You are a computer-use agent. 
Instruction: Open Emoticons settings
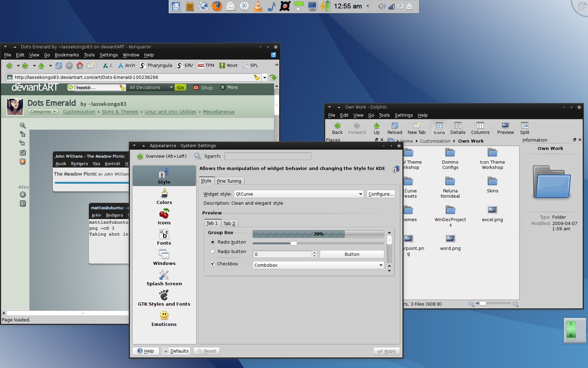click(164, 319)
